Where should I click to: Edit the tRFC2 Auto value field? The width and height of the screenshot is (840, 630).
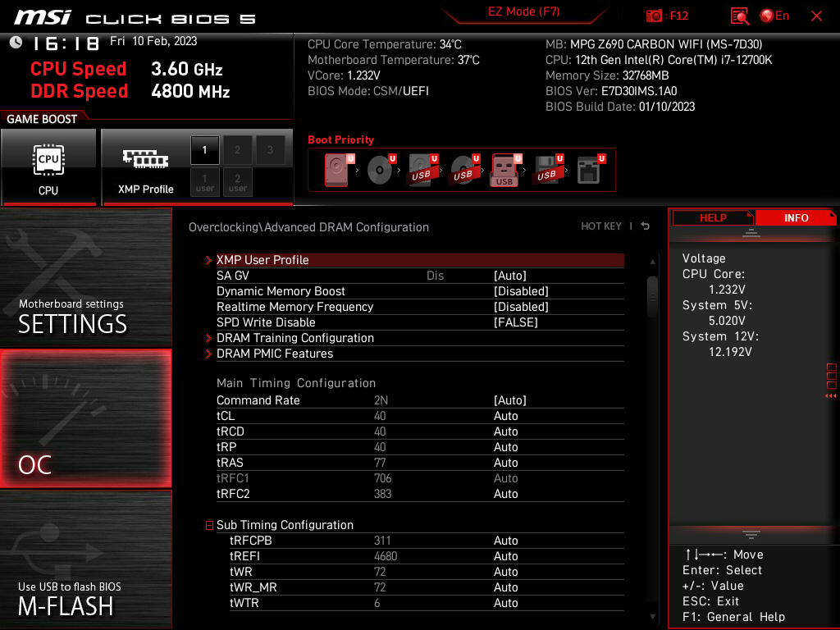pos(505,493)
